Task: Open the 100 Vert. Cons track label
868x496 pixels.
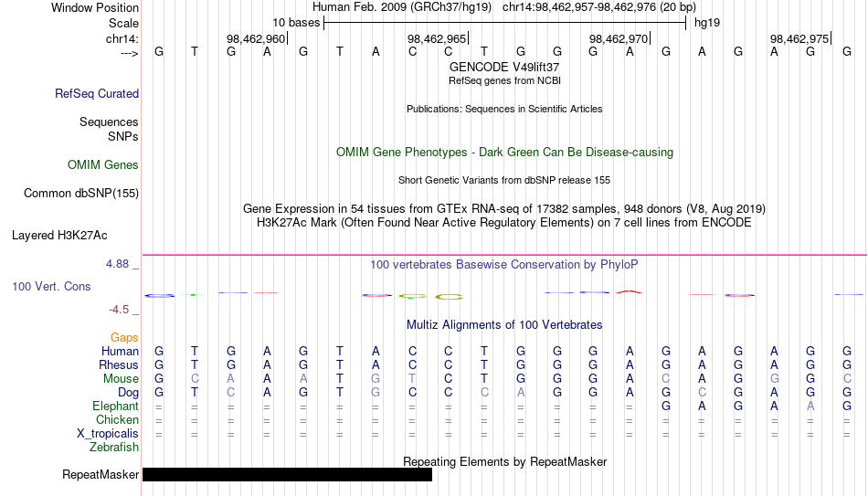Action: (x=51, y=286)
